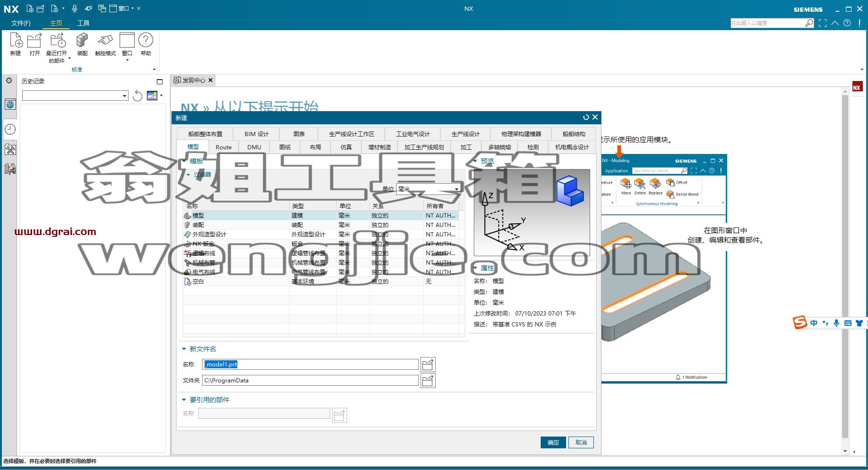
Task: Select the NX Sheet Metal (NX 钣金) template row
Action: pos(321,243)
